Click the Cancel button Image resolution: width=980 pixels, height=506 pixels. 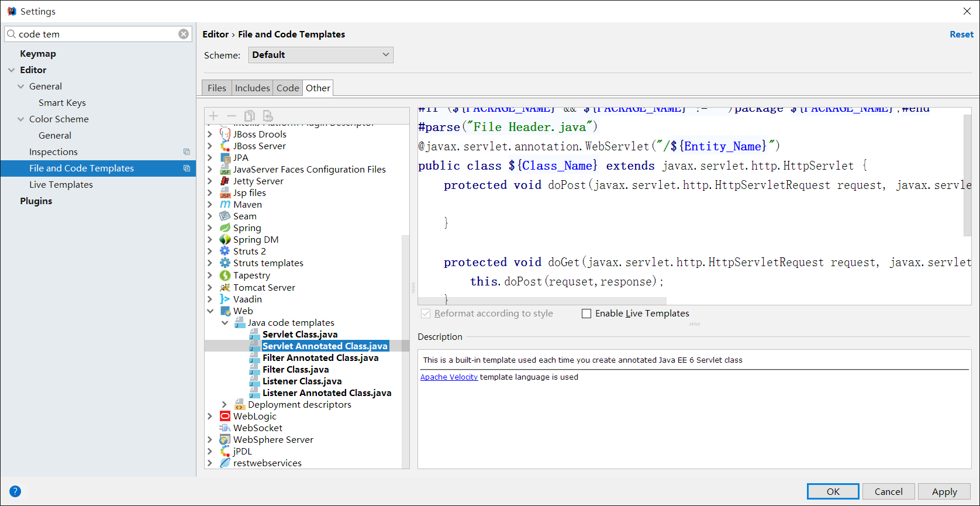[x=889, y=491]
